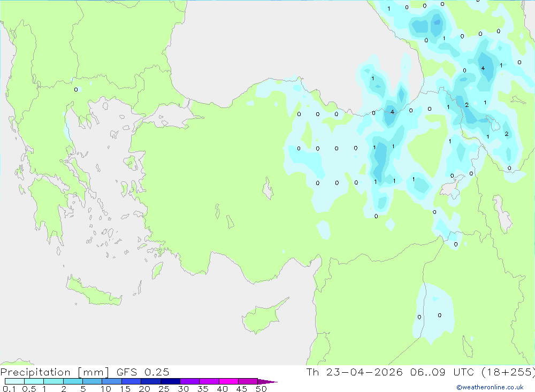Click the 0.1–0.5 mm palest legend swatch

14,381
